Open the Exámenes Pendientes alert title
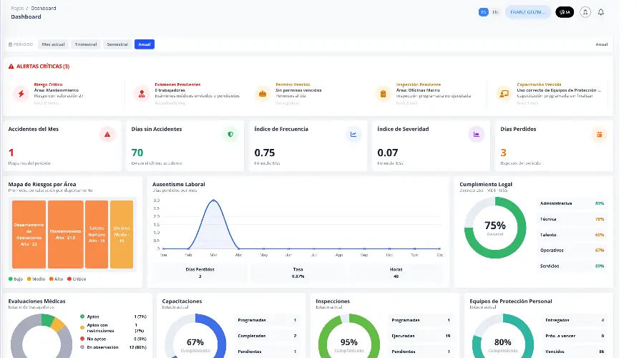 pyautogui.click(x=177, y=84)
